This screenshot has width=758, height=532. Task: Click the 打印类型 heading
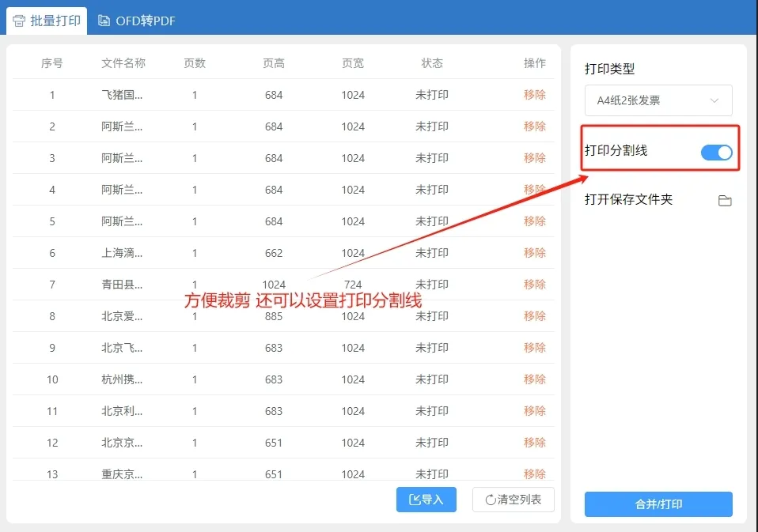click(609, 69)
